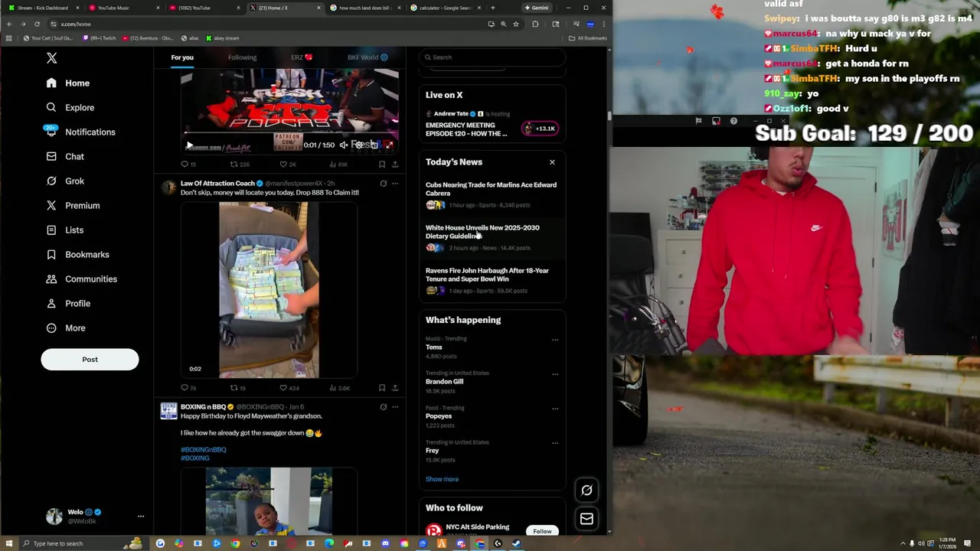Image resolution: width=980 pixels, height=551 pixels.
Task: Bookmark this page with star icon
Action: [x=516, y=24]
